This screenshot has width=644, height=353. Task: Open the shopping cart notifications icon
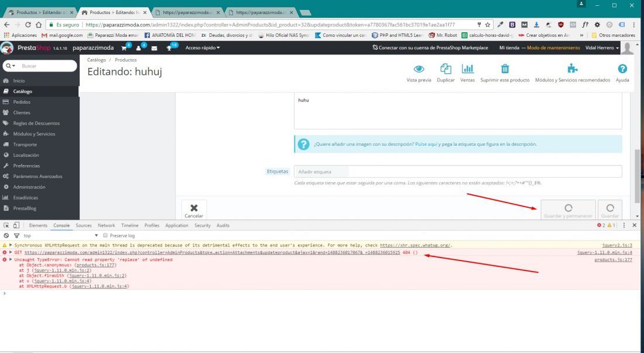coord(125,48)
